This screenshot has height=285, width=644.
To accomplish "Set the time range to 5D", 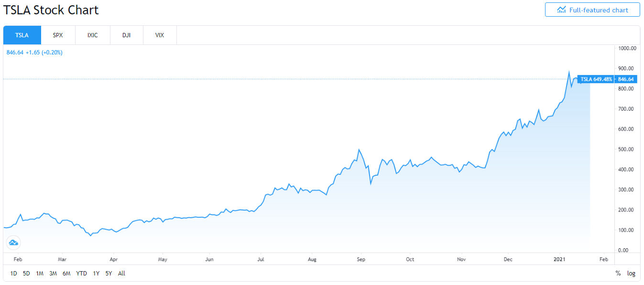I will pyautogui.click(x=26, y=274).
